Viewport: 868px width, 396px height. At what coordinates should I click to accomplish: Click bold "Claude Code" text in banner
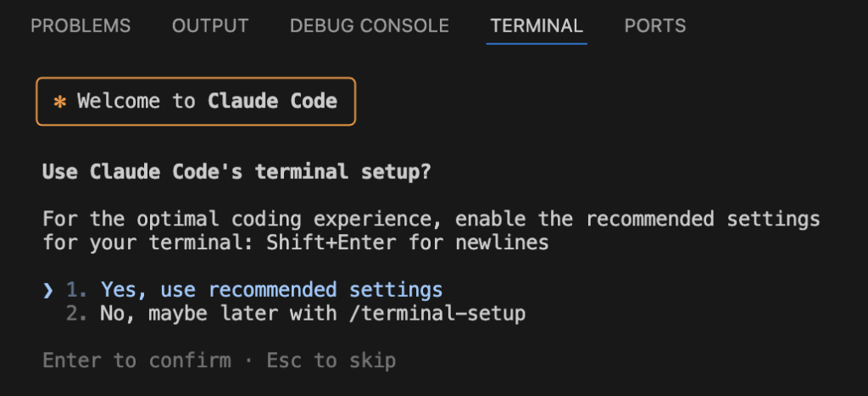(272, 102)
